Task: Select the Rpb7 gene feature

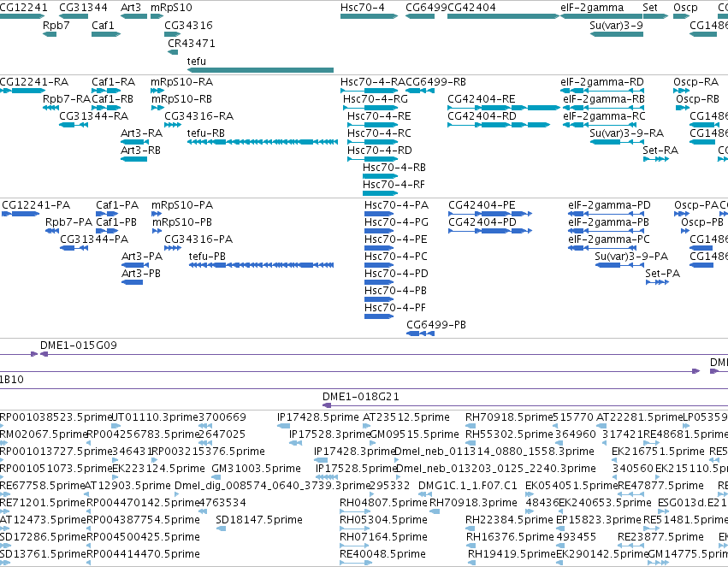Action: (x=50, y=34)
